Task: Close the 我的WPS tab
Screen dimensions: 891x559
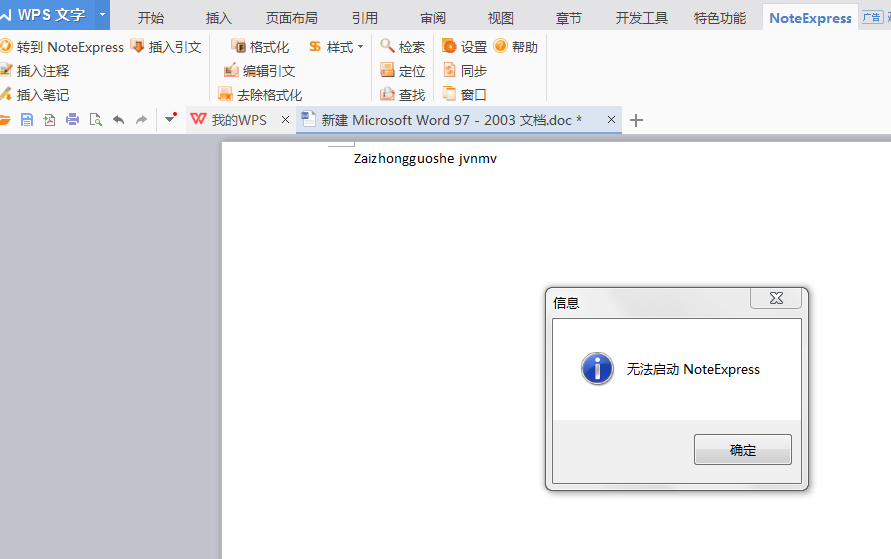Action: coord(285,120)
